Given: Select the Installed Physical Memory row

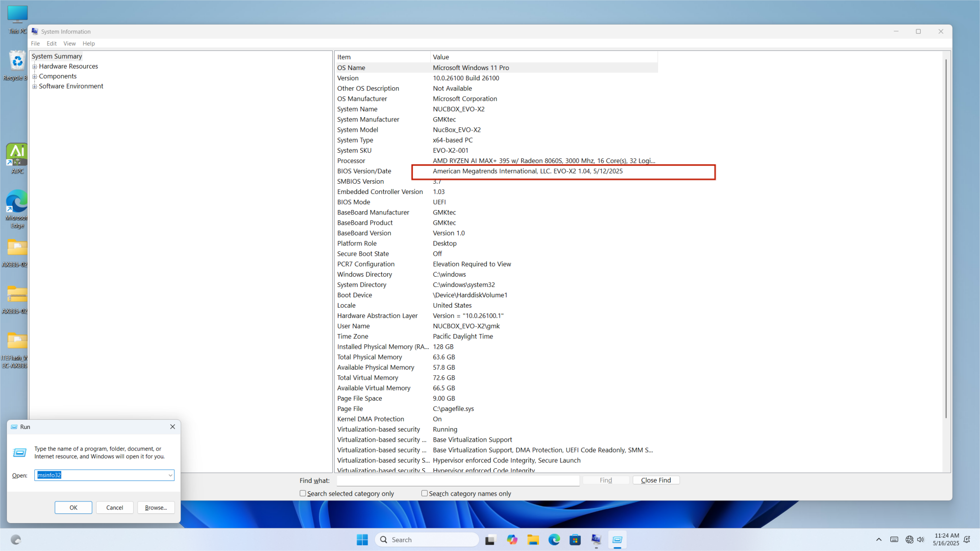Looking at the screenshot, I should click(x=496, y=347).
